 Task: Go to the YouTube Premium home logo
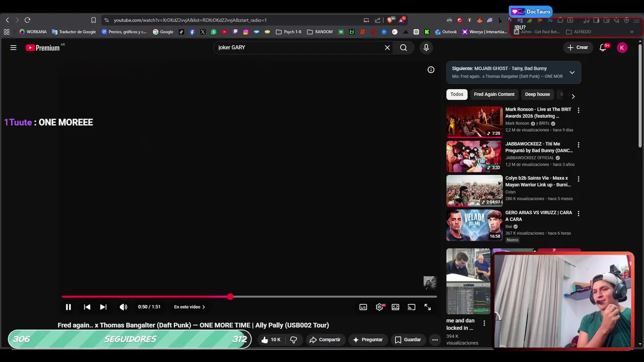pyautogui.click(x=43, y=48)
